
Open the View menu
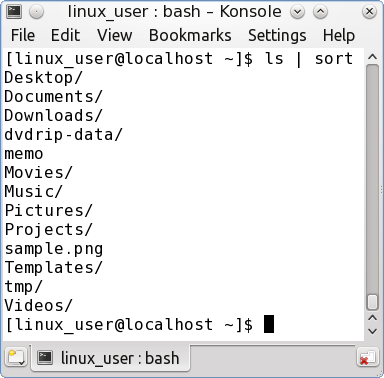[x=114, y=35]
